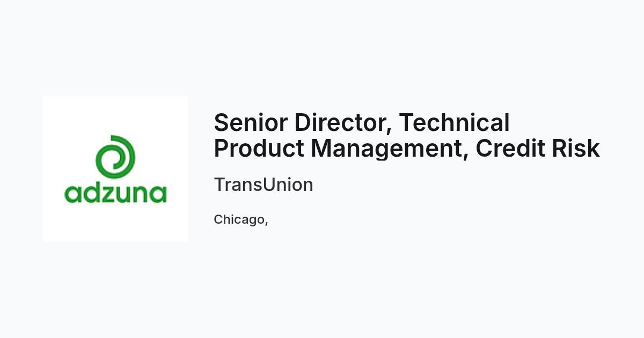The height and width of the screenshot is (338, 644).
Task: Click the word Product in heading
Action: click(259, 148)
